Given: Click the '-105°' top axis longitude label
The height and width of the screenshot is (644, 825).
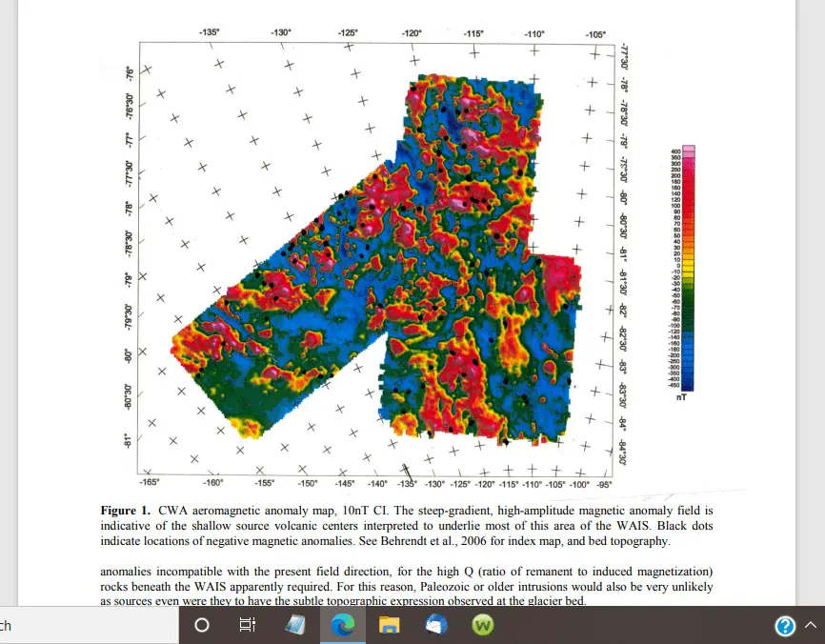Looking at the screenshot, I should coord(595,34).
